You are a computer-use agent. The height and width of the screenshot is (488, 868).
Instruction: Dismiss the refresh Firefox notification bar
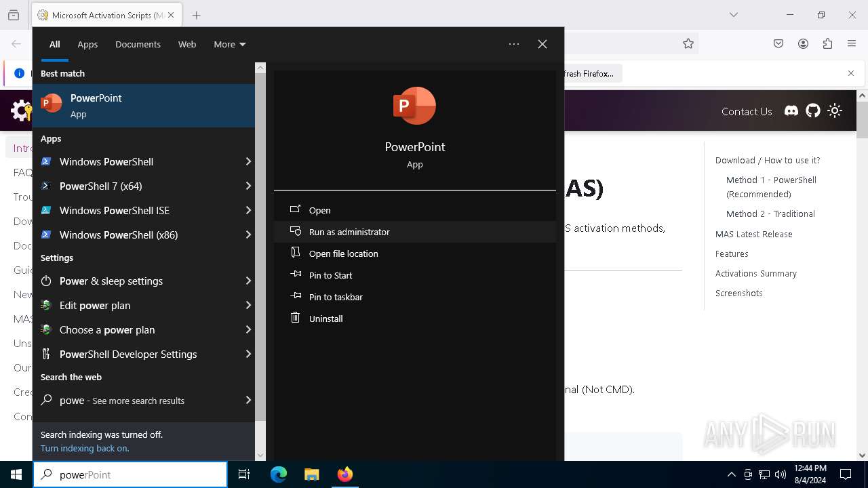coord(851,73)
